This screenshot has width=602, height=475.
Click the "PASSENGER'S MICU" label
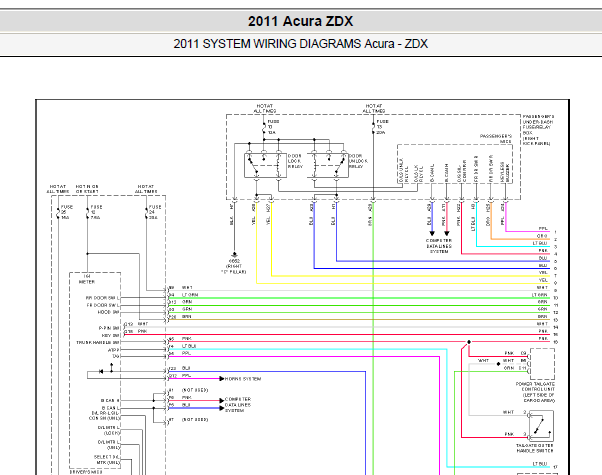(x=496, y=139)
